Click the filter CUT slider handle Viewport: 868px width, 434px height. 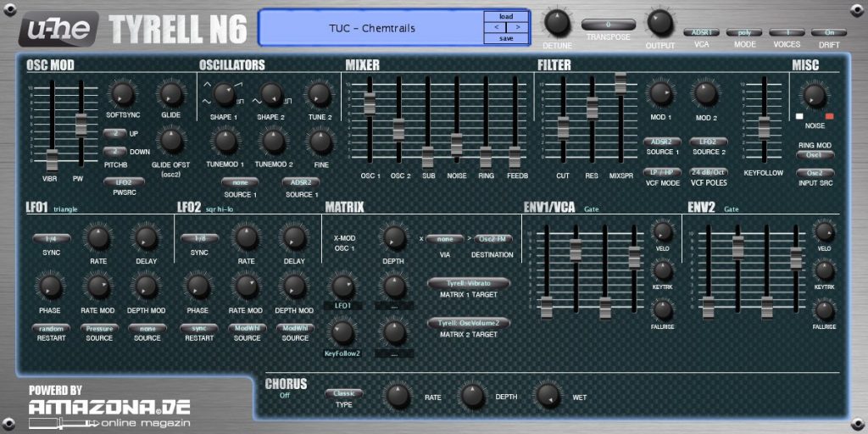coord(563,127)
